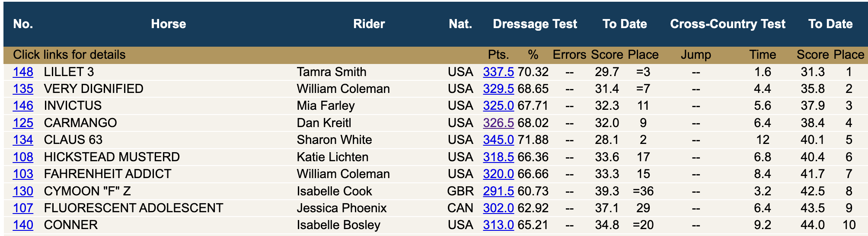View dressage points 329.5 details
This screenshot has width=868, height=236.
(498, 89)
